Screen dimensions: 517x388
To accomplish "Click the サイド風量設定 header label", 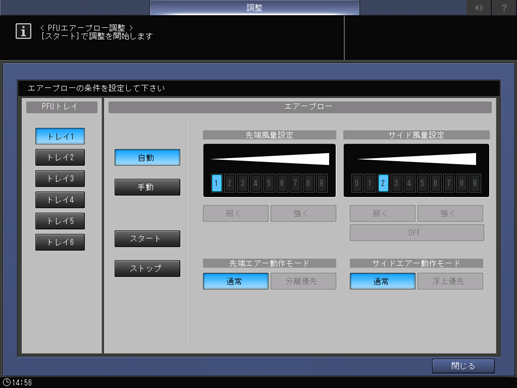I will point(416,135).
